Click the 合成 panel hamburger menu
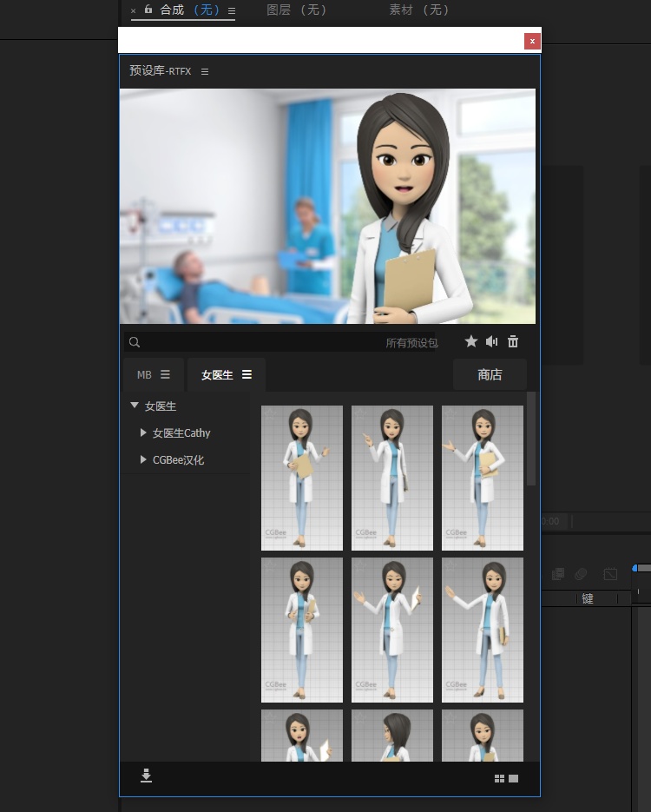This screenshot has width=651, height=812. coord(232,10)
